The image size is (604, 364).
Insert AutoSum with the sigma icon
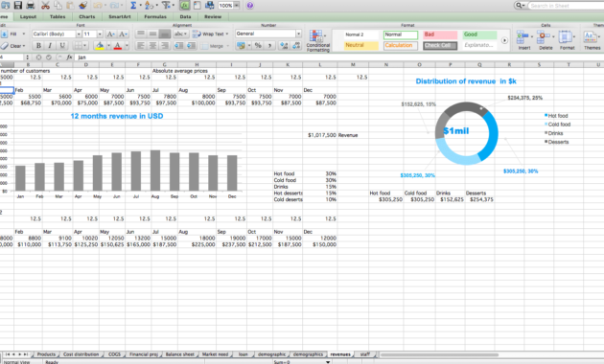coord(133,5)
